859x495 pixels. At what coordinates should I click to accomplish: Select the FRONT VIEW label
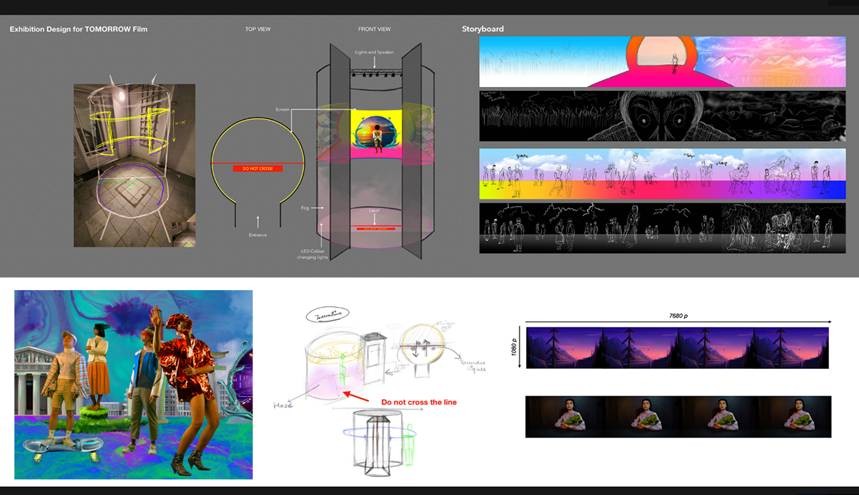(374, 29)
